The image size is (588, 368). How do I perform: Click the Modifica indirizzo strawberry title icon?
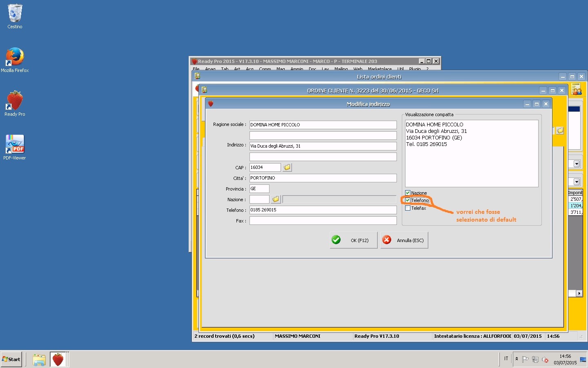tap(211, 104)
